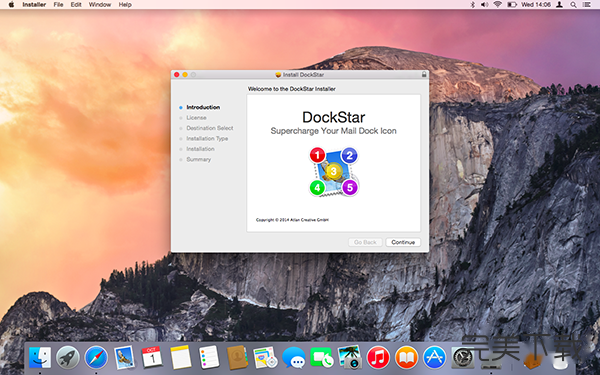Open Bluetooth status menu
Viewport: 600px width, 375px height.
click(473, 5)
